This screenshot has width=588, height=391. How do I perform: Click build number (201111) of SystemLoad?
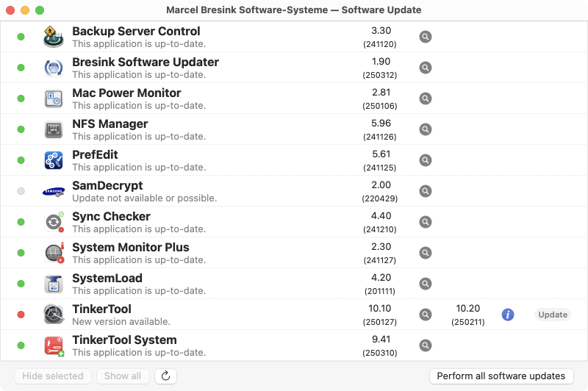(380, 291)
